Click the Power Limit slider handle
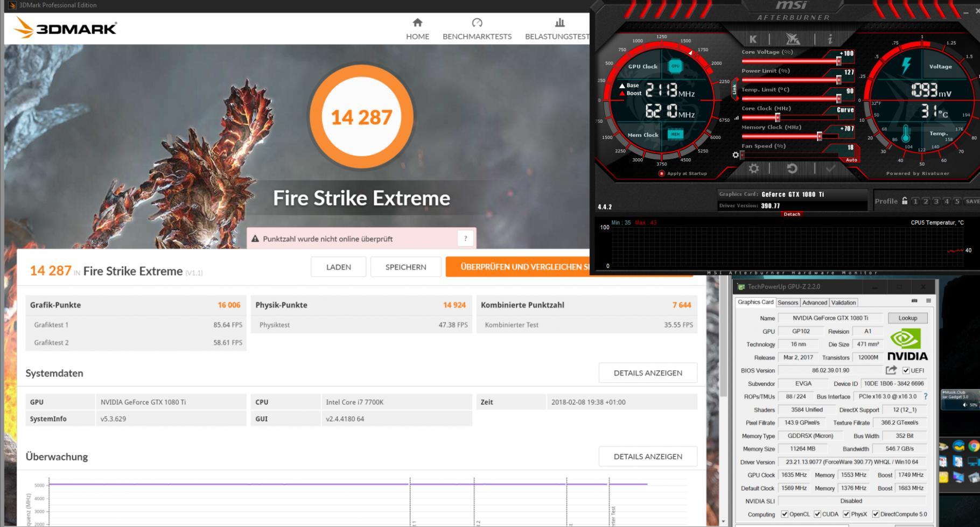The width and height of the screenshot is (980, 527). tap(838, 80)
